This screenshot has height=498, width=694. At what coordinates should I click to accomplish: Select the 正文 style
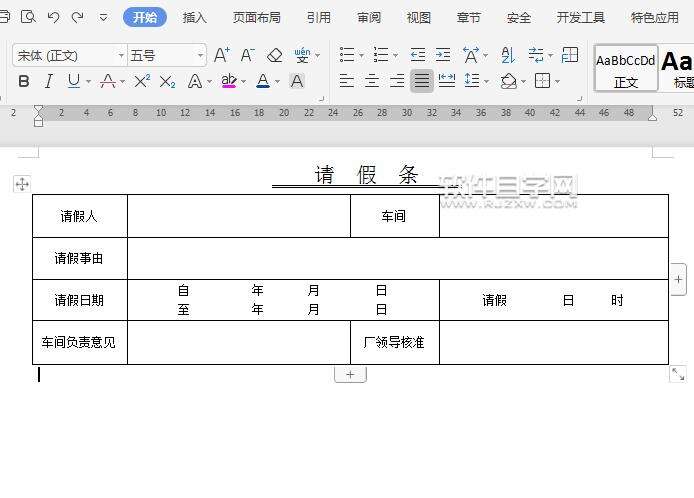click(x=626, y=68)
